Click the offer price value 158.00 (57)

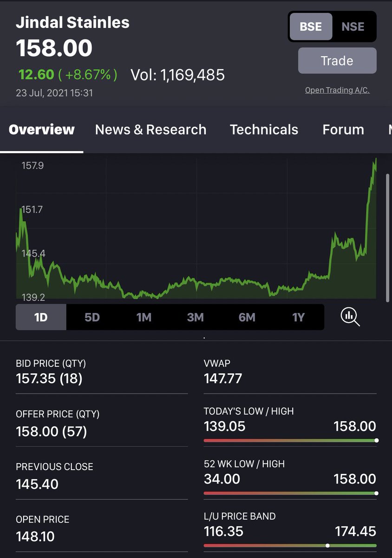[52, 432]
